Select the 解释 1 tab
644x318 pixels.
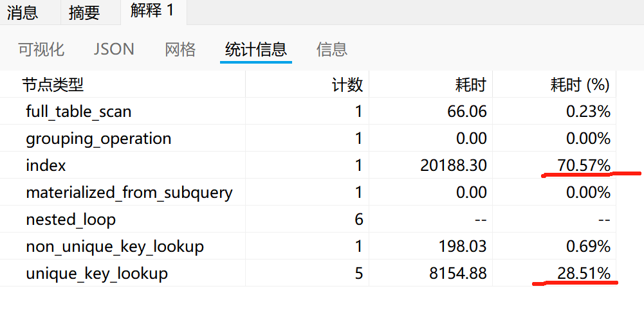(x=152, y=11)
